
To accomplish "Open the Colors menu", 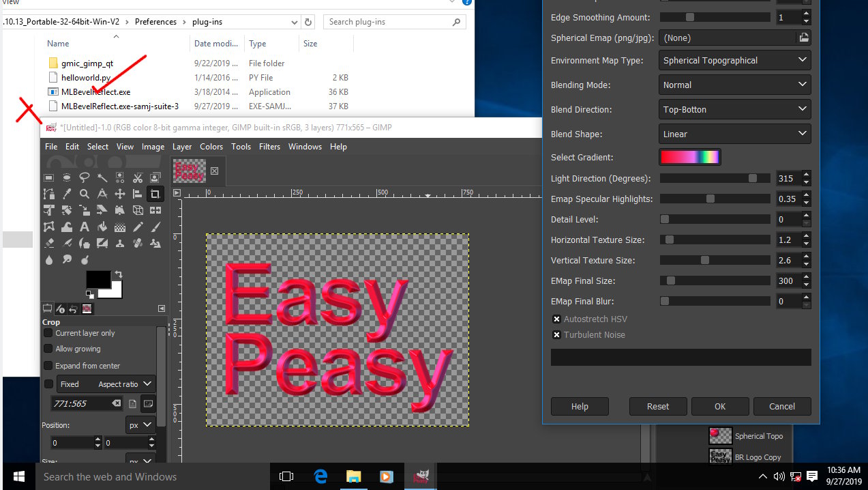I will [211, 147].
